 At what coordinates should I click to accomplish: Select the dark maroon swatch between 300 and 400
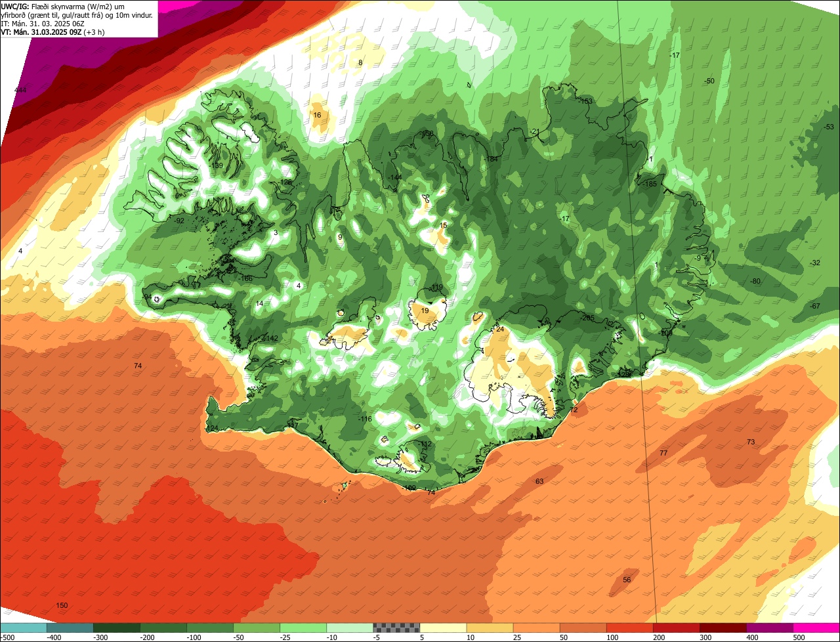[723, 628]
